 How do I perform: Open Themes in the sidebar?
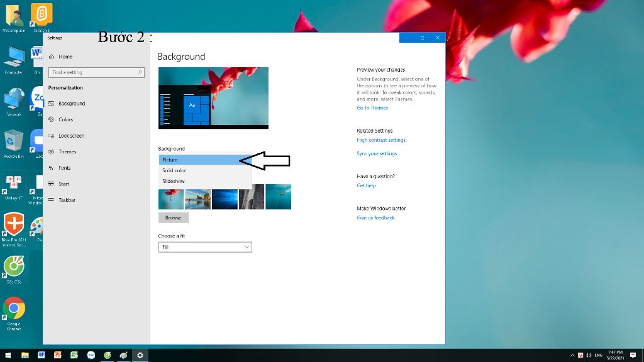point(67,151)
